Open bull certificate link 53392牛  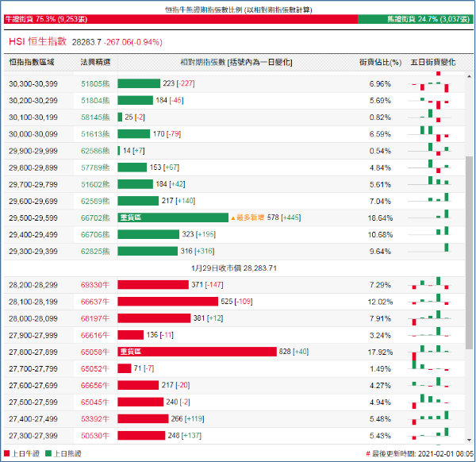(x=95, y=419)
